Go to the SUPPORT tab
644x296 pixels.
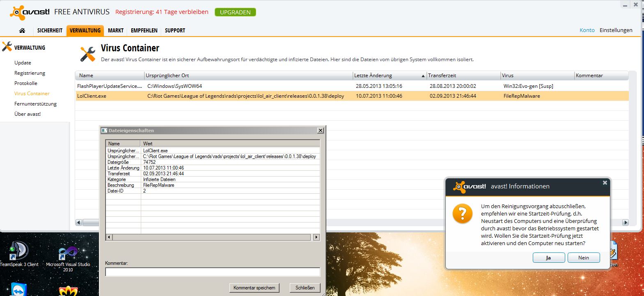coord(175,30)
